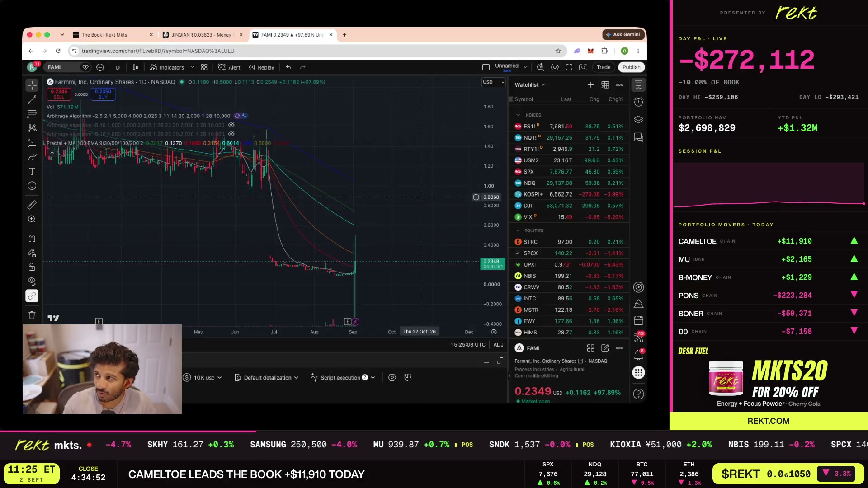868x488 pixels.
Task: Click the trash remove-objects icon
Action: pyautogui.click(x=32, y=315)
